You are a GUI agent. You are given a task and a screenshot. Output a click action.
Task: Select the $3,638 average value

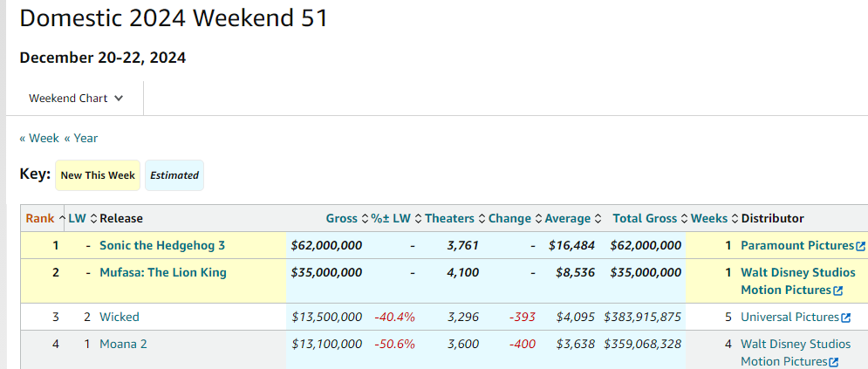[576, 344]
